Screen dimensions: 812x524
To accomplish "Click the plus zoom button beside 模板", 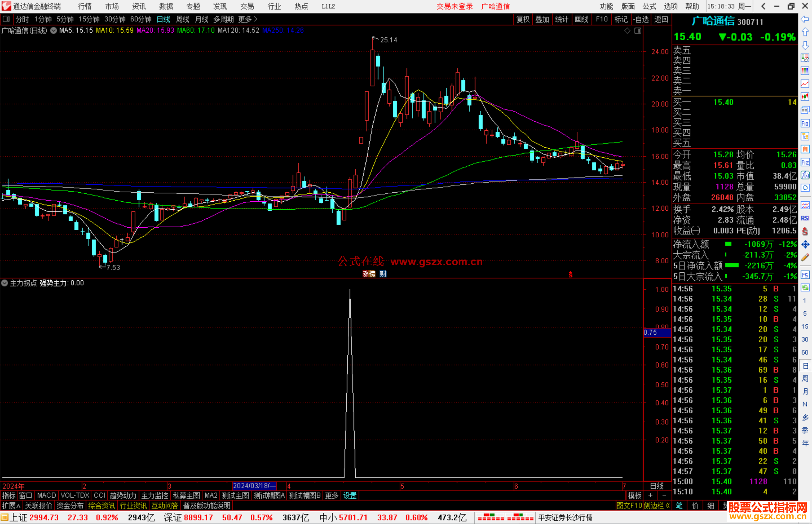I will point(651,495).
